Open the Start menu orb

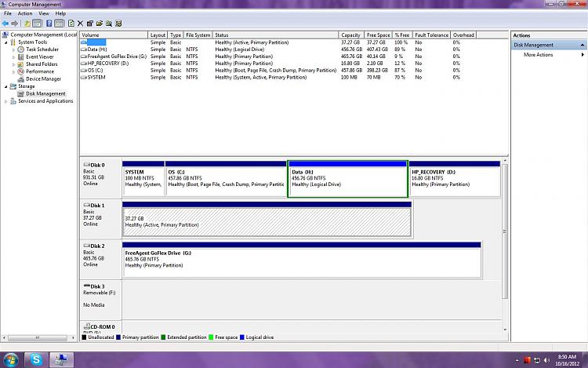(x=10, y=360)
